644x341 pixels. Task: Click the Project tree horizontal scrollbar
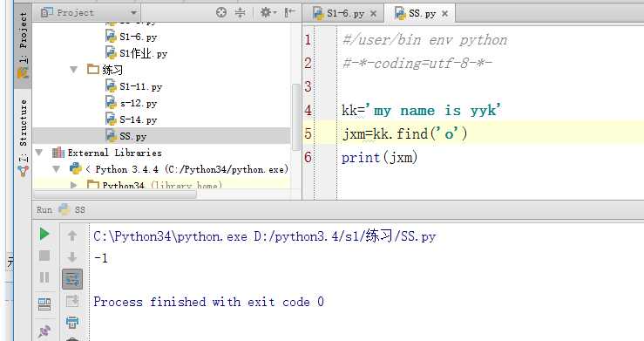coord(115,194)
